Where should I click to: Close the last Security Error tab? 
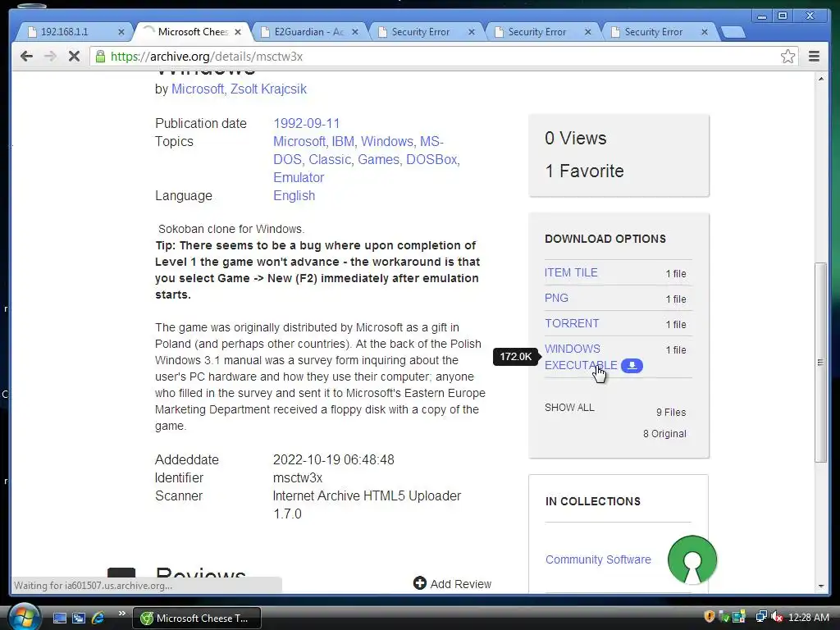pos(705,32)
